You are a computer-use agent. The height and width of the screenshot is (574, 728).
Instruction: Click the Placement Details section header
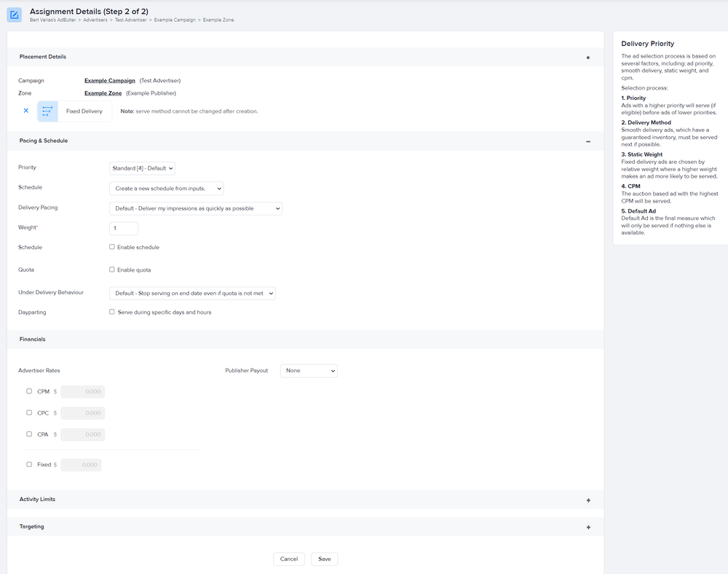[306, 57]
